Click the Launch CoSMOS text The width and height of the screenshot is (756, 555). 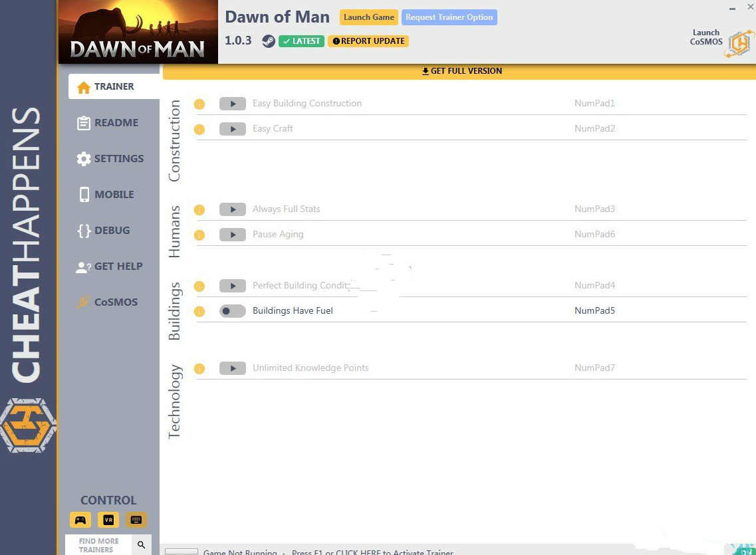[x=706, y=37]
